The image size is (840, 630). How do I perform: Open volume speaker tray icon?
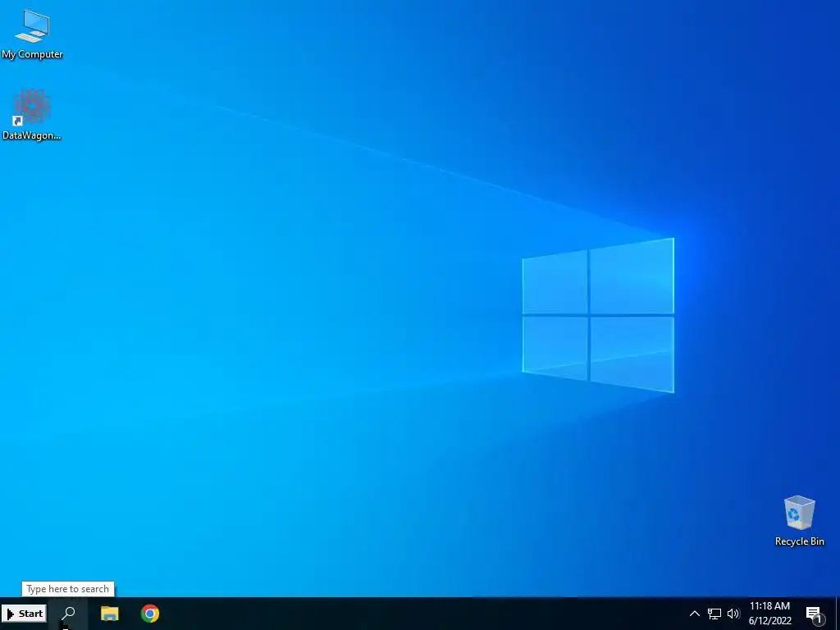(733, 614)
